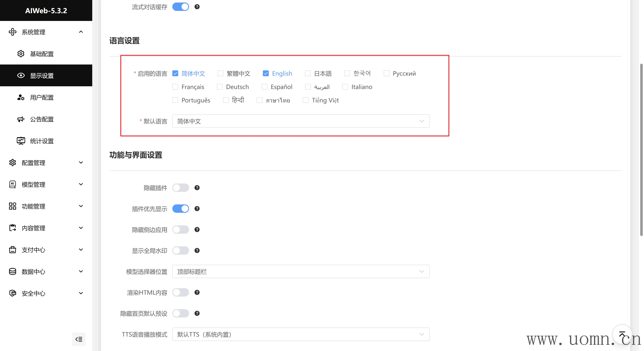Click the sidebar collapse icon at bottom
The height and width of the screenshot is (351, 644).
click(79, 339)
